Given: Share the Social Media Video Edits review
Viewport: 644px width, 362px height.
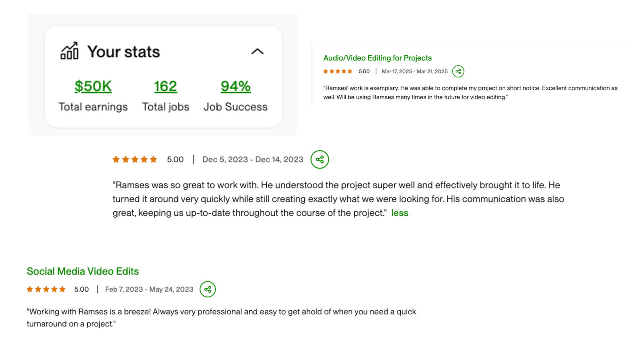Looking at the screenshot, I should pos(207,289).
